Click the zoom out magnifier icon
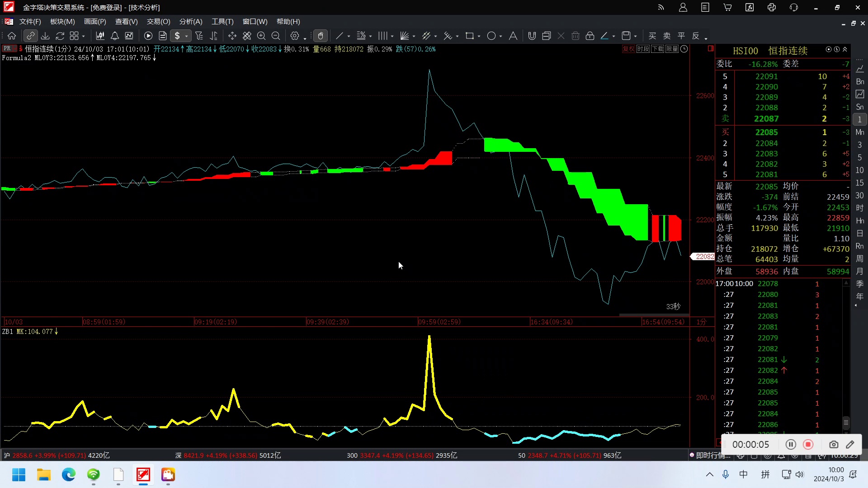 (276, 36)
